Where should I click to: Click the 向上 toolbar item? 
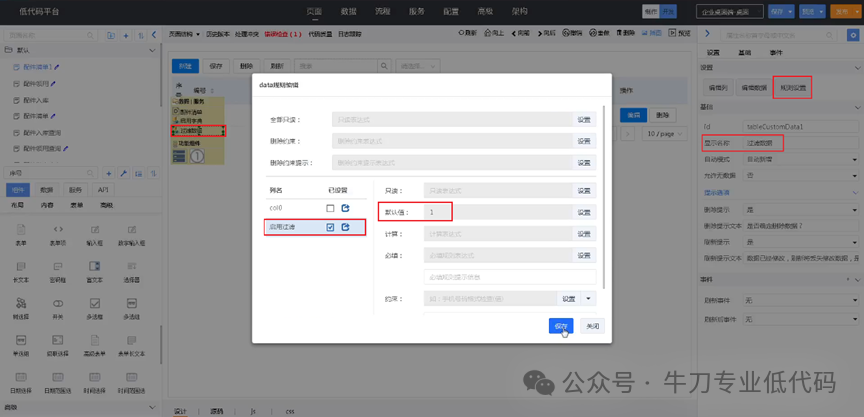pyautogui.click(x=494, y=34)
